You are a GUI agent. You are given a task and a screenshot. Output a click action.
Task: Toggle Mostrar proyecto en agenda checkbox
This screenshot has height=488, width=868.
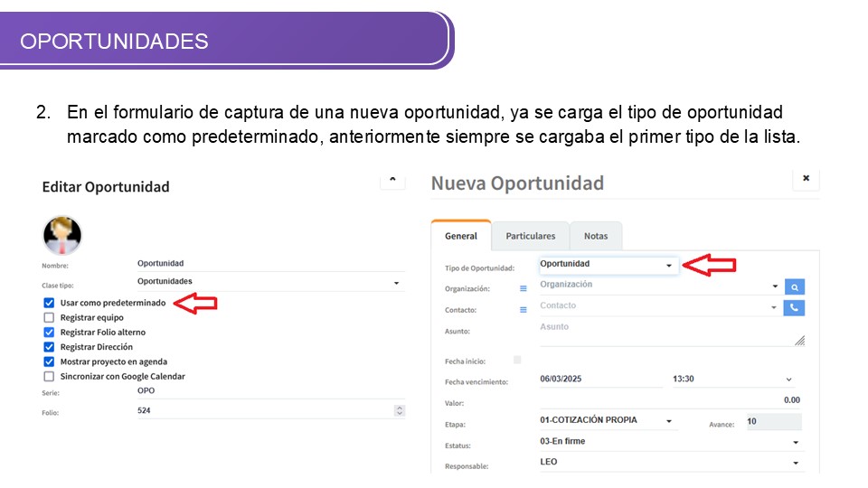[x=49, y=361]
